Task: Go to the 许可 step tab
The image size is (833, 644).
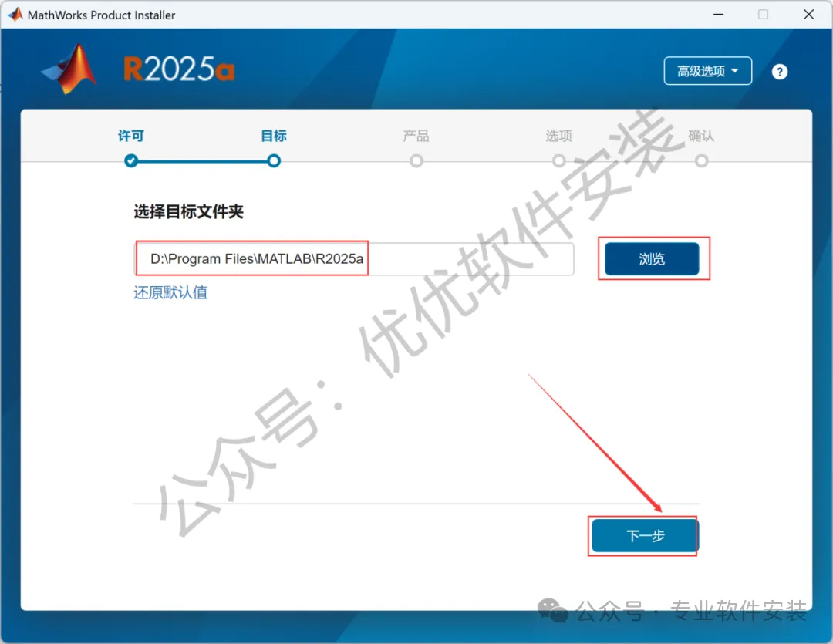Action: click(130, 136)
